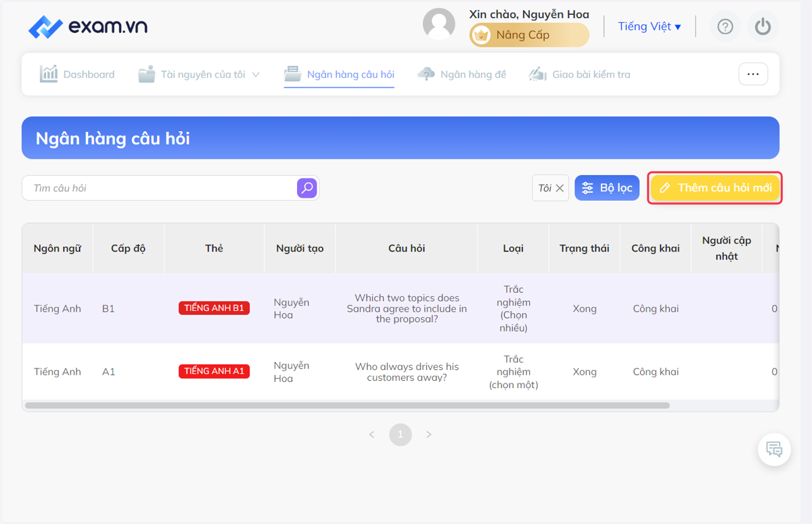The image size is (812, 524).
Task: Click the Cấp độ column header
Action: click(129, 248)
